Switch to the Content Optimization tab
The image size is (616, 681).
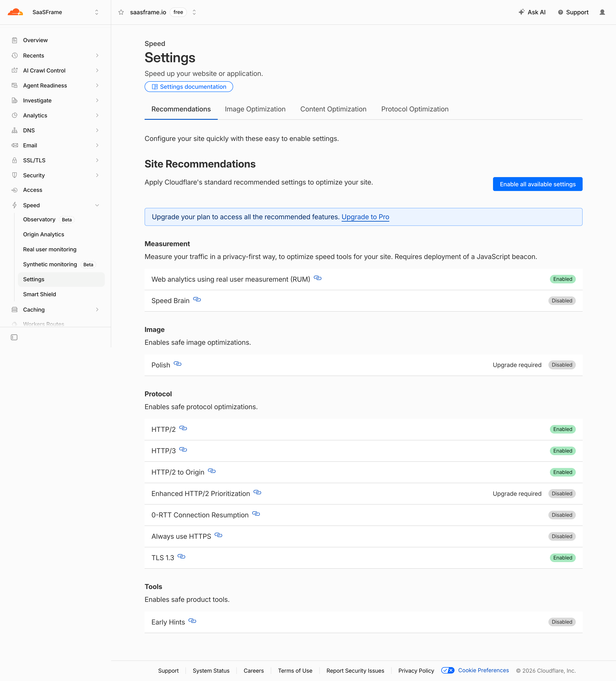click(x=333, y=109)
